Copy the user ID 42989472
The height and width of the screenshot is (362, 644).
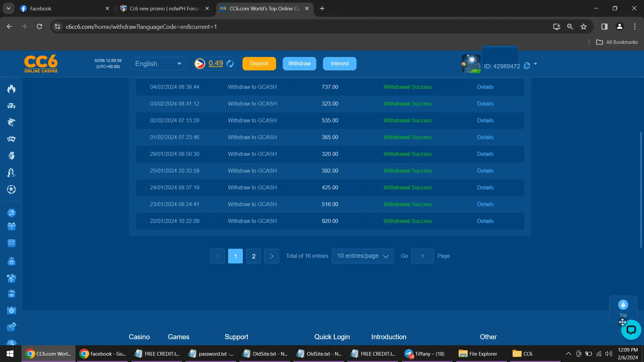pyautogui.click(x=527, y=66)
